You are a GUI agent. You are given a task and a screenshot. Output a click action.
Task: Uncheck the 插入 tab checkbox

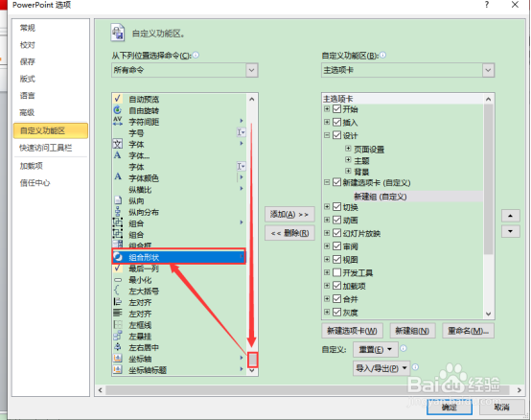point(336,122)
